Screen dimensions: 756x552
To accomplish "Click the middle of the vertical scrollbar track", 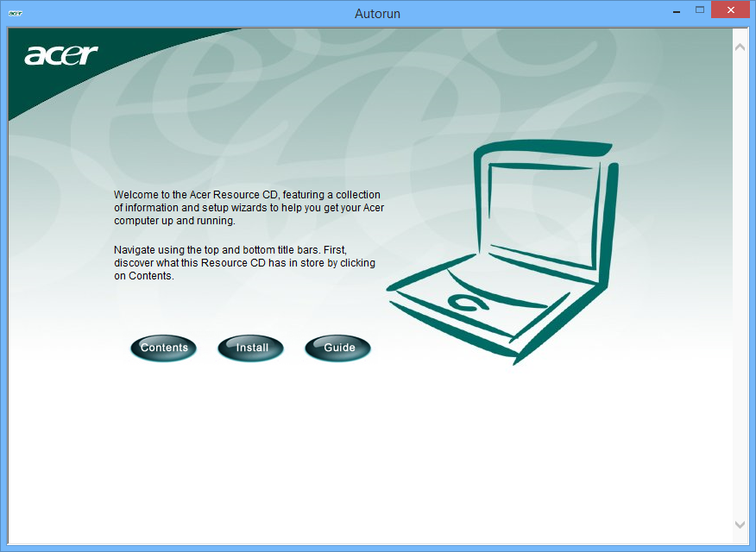I will [740, 285].
